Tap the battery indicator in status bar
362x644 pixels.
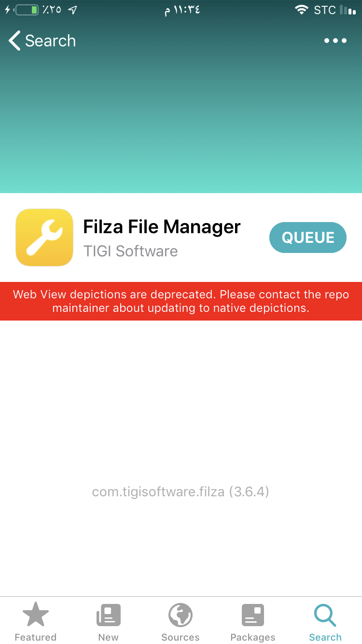coord(27,10)
